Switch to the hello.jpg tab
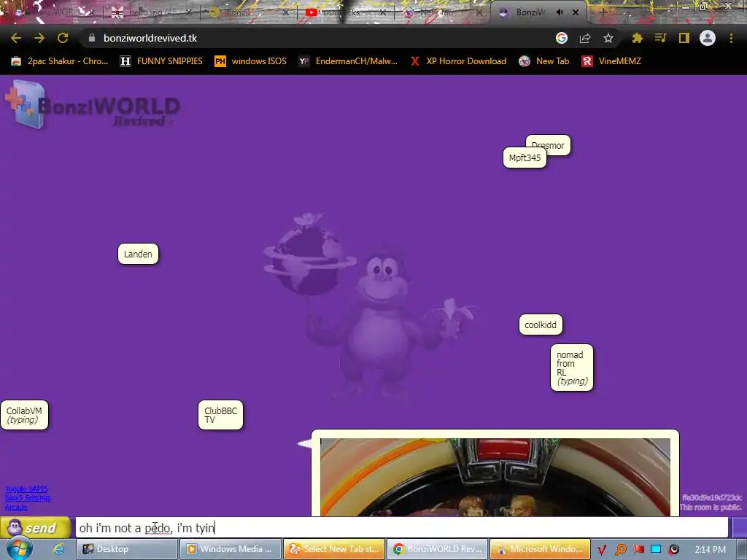 pyautogui.click(x=152, y=12)
